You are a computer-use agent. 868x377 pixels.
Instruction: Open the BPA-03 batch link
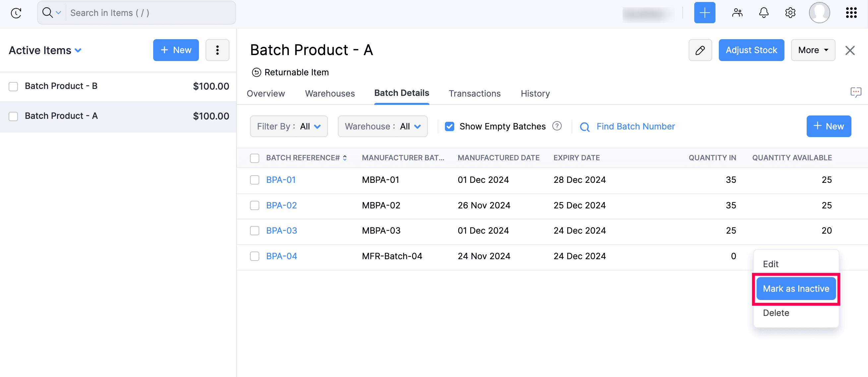click(x=281, y=231)
